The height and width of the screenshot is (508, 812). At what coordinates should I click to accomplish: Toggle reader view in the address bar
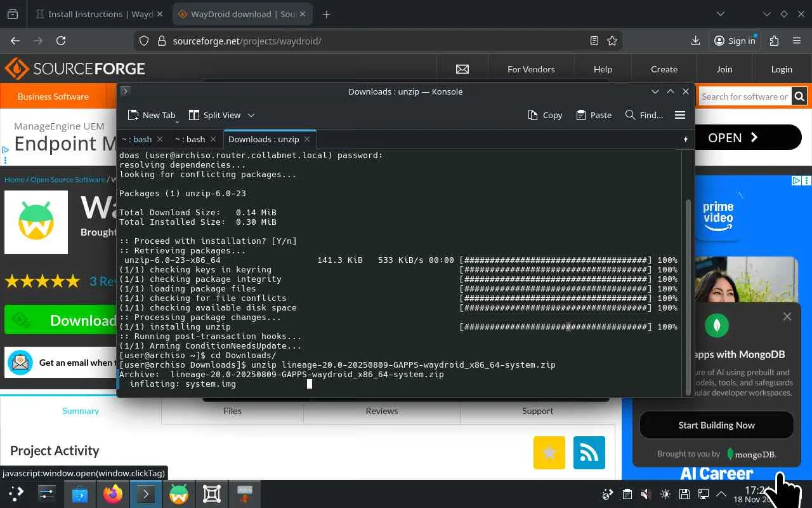pyautogui.click(x=594, y=41)
